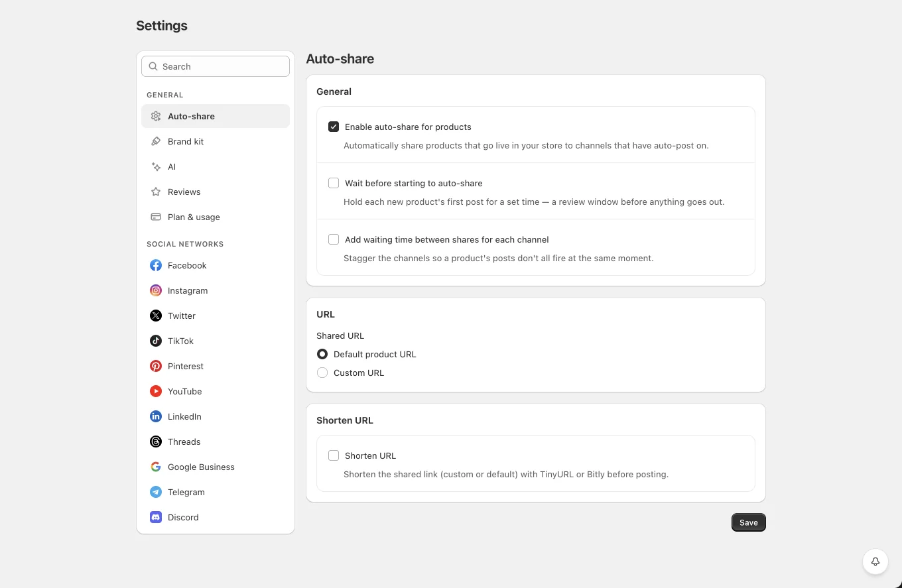The height and width of the screenshot is (588, 902).
Task: Enable the Shorten URL checkbox
Action: 334,455
